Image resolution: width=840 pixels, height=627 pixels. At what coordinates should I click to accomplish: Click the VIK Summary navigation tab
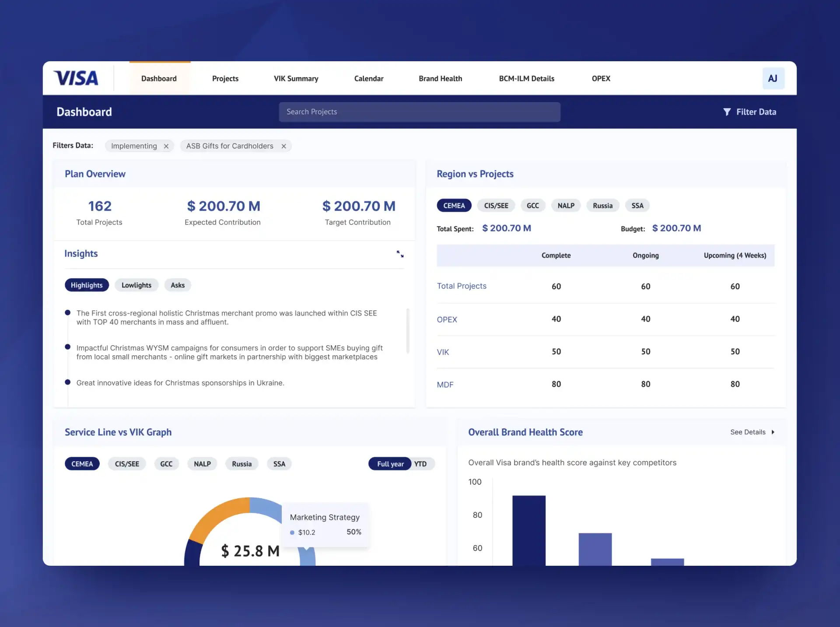296,78
